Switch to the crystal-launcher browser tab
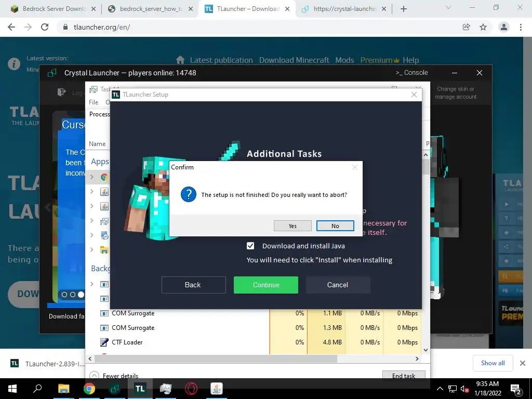Screen dimensions: 532x399 coord(343,9)
